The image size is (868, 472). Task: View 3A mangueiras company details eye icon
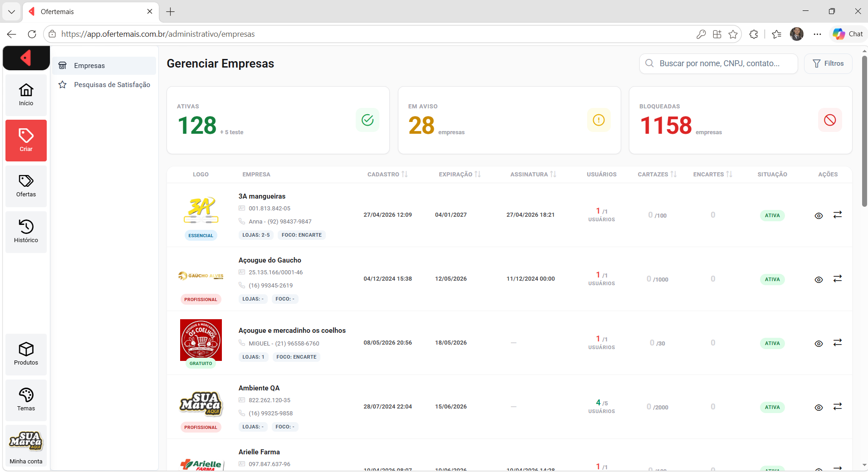[819, 215]
